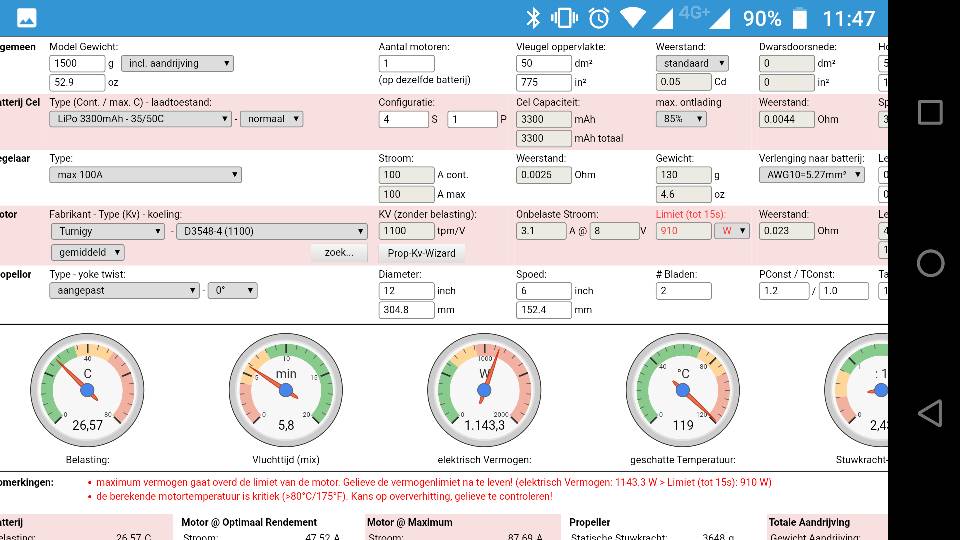Image resolution: width=960 pixels, height=540 pixels.
Task: Tap the vibrate mode icon
Action: pyautogui.click(x=564, y=18)
